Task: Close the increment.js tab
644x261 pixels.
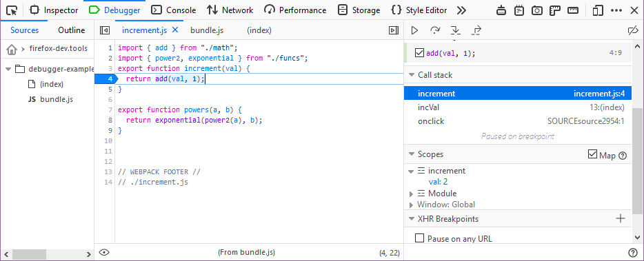Action: [175, 30]
